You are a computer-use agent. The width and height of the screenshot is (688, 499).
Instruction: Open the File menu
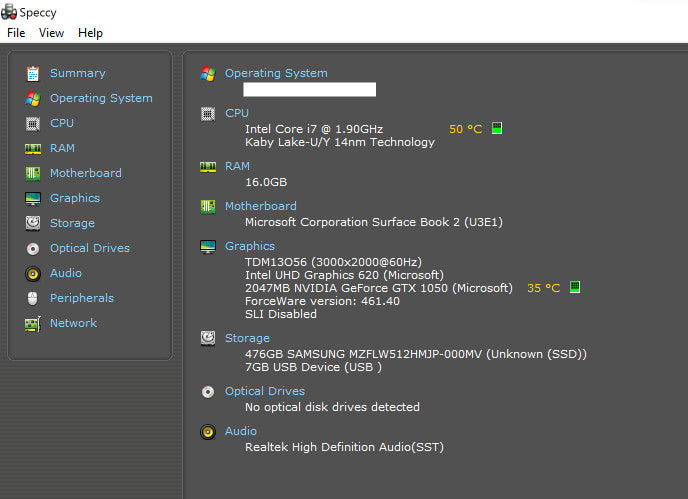16,33
